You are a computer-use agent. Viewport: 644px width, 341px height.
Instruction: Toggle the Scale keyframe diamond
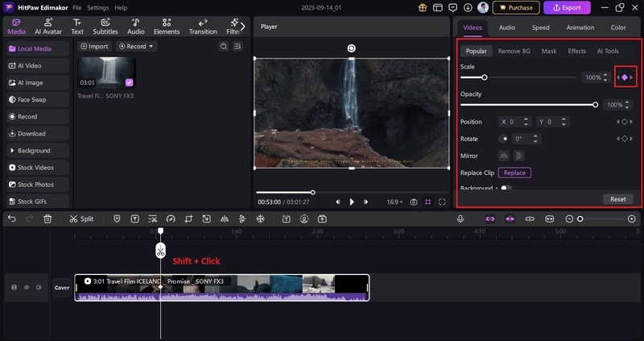point(625,77)
